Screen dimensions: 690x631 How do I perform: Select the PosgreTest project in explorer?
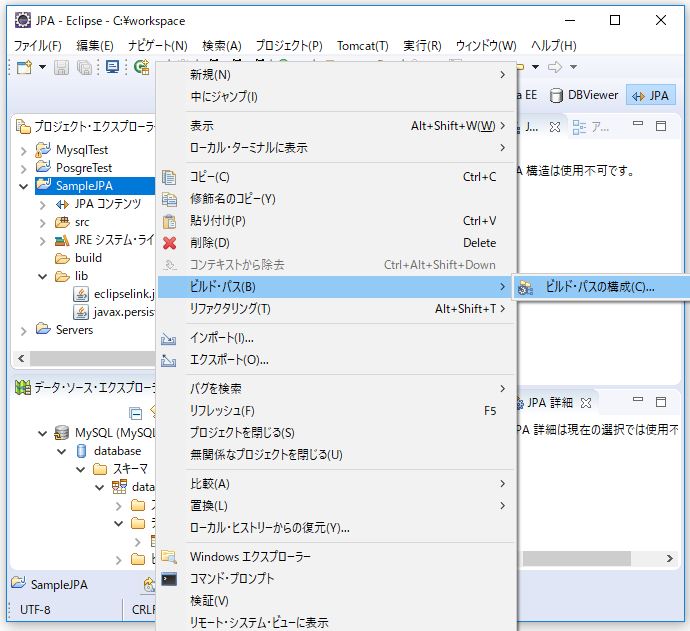(83, 168)
